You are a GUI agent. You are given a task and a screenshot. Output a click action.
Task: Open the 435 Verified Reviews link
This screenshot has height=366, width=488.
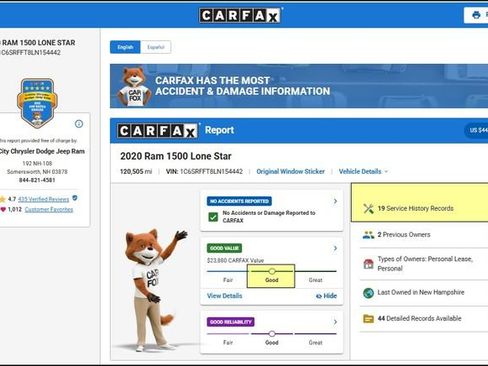(43, 199)
